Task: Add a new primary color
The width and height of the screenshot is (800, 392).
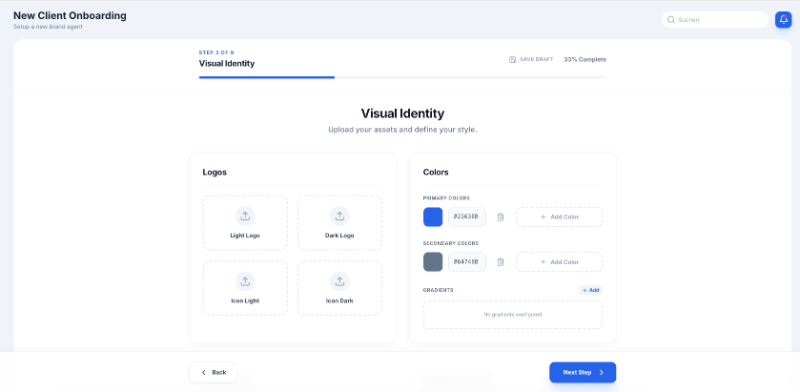Action: click(x=559, y=217)
